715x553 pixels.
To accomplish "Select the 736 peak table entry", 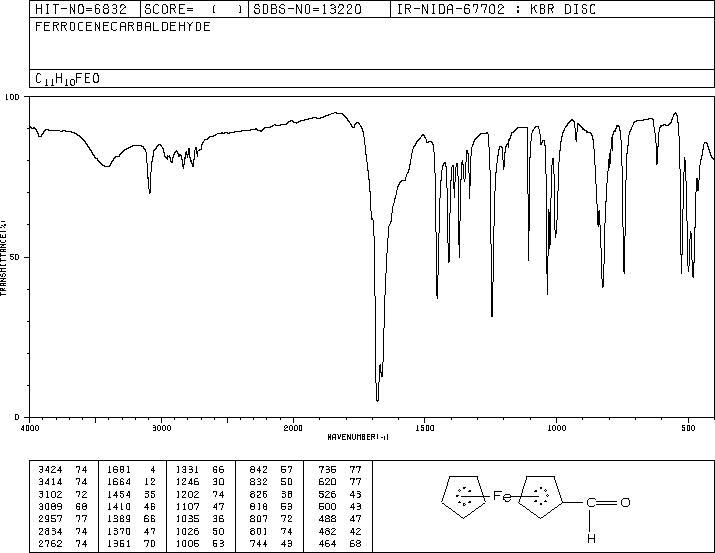I will click(340, 470).
